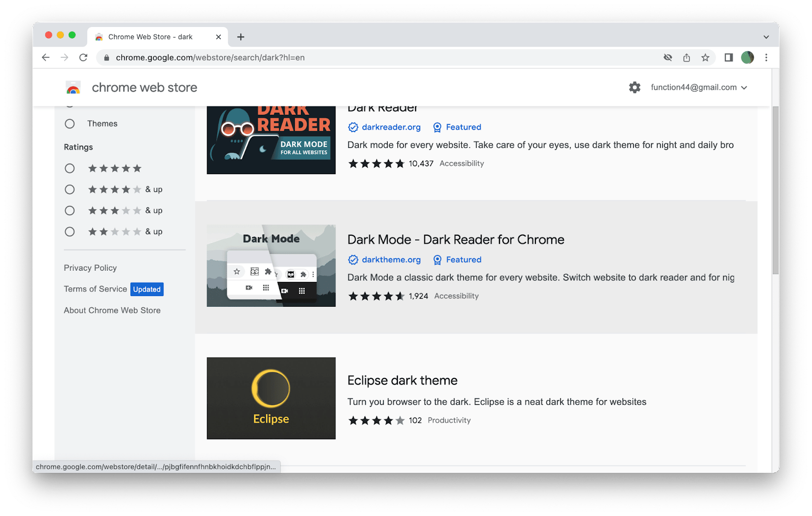
Task: Click the Eclipse dark theme star rating
Action: 376,421
